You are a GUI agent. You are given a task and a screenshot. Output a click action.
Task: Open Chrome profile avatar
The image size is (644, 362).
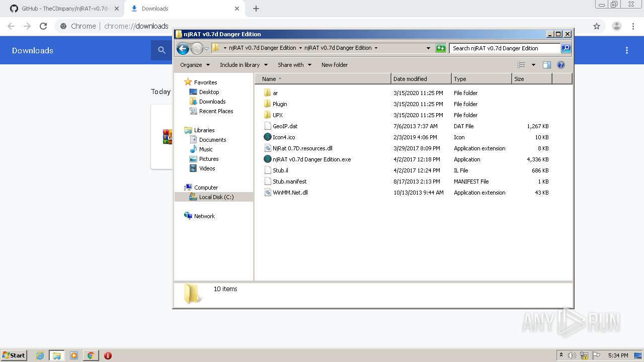616,26
